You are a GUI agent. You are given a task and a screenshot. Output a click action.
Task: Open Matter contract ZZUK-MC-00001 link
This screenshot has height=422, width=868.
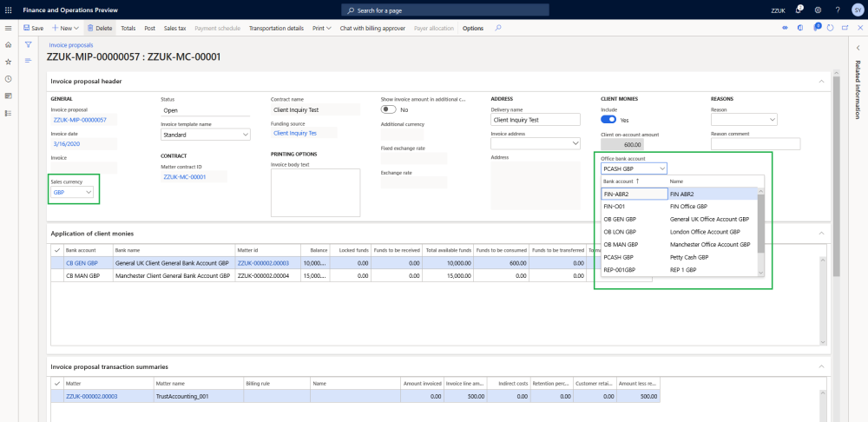[184, 176]
